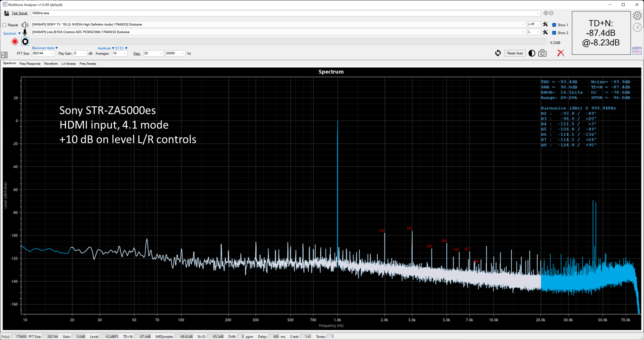644x340 pixels.
Task: Click the Reset Axes button
Action: click(515, 53)
